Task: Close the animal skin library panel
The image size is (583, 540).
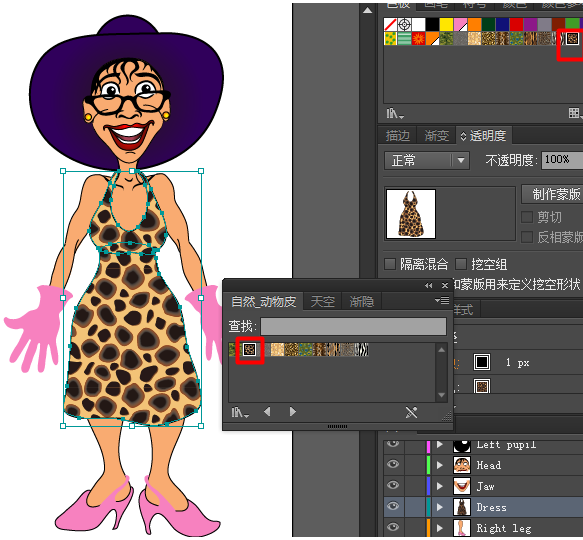Action: click(445, 286)
